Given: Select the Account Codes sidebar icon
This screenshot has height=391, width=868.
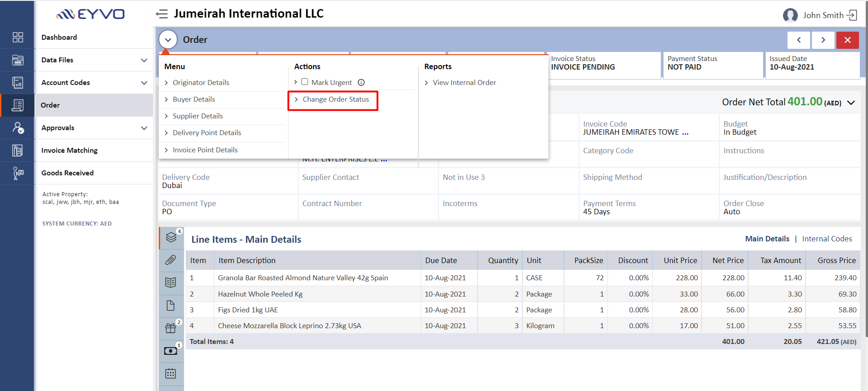Looking at the screenshot, I should [18, 82].
